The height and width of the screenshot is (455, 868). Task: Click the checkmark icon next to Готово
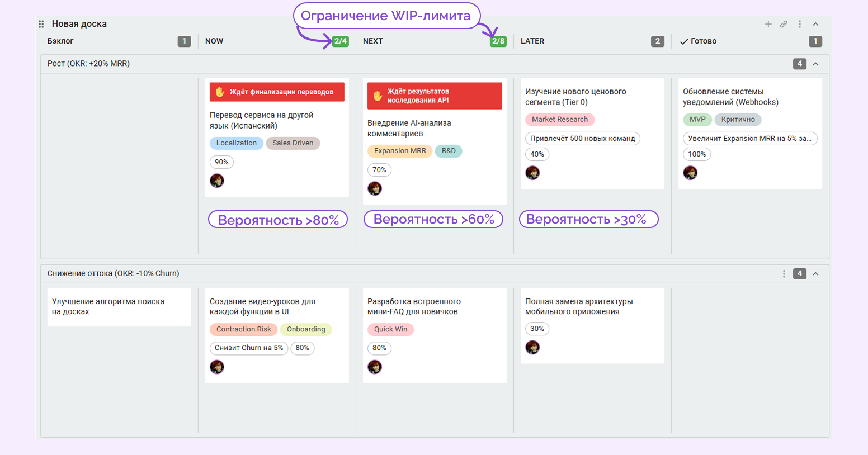point(683,41)
